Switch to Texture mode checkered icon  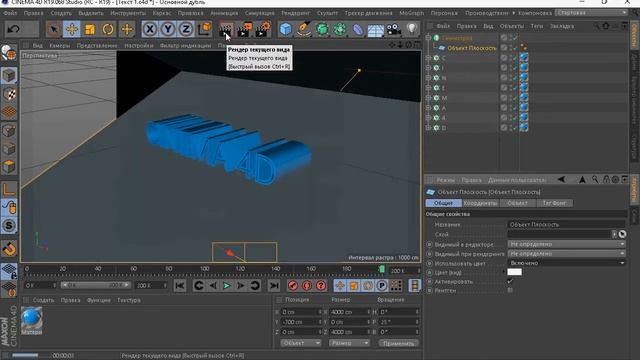(x=9, y=94)
